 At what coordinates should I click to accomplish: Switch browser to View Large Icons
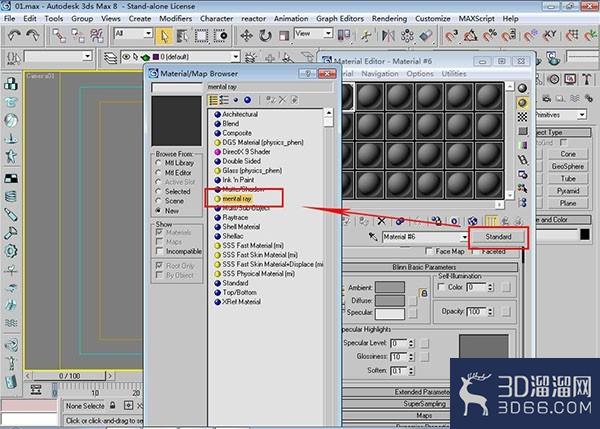point(248,100)
